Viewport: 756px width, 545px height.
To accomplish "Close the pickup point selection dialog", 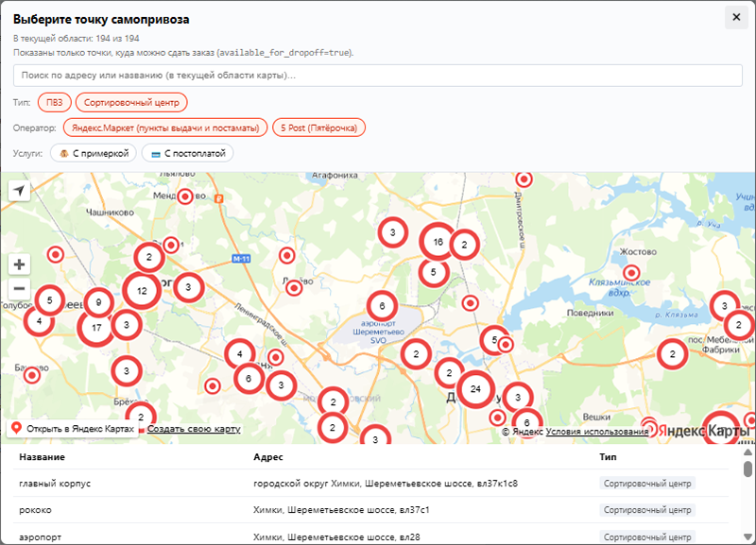I will [x=736, y=17].
